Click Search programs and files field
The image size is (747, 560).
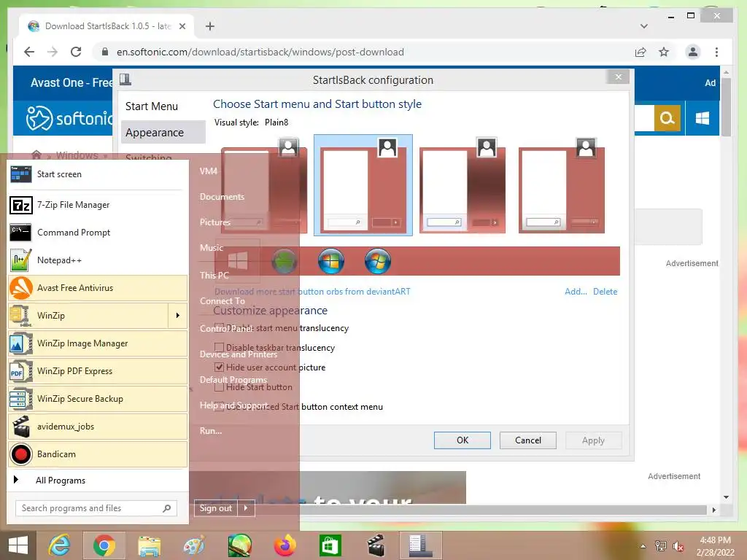pyautogui.click(x=96, y=508)
